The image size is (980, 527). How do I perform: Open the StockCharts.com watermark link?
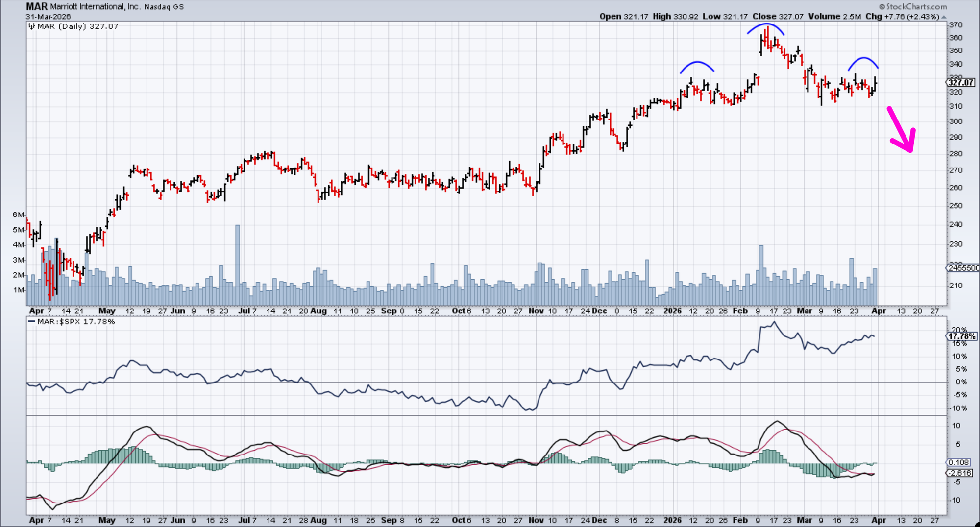point(916,7)
